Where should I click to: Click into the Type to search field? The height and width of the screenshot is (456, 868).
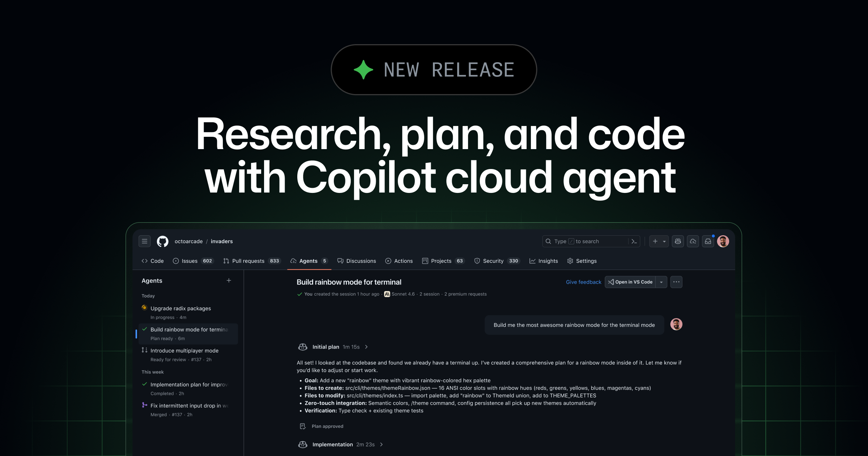[579, 241]
